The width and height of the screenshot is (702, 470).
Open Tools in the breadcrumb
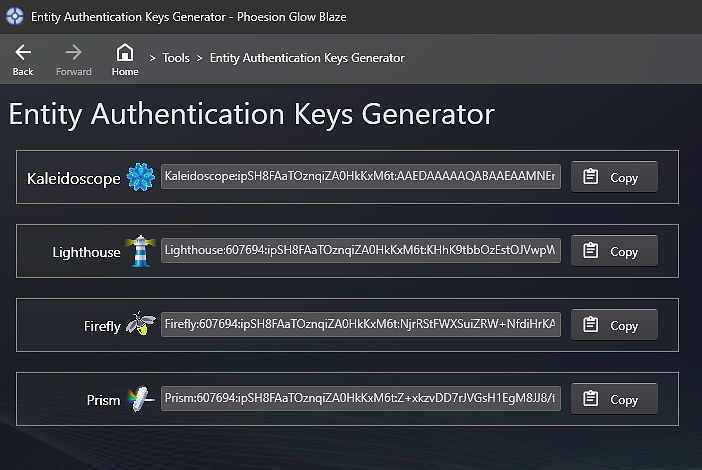coord(176,58)
